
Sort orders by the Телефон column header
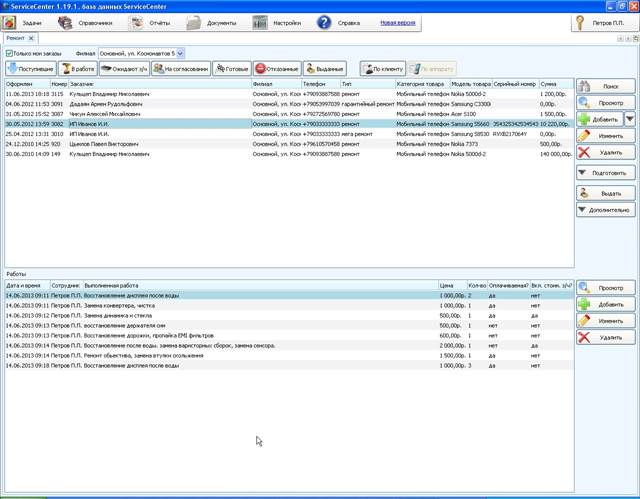[x=321, y=84]
